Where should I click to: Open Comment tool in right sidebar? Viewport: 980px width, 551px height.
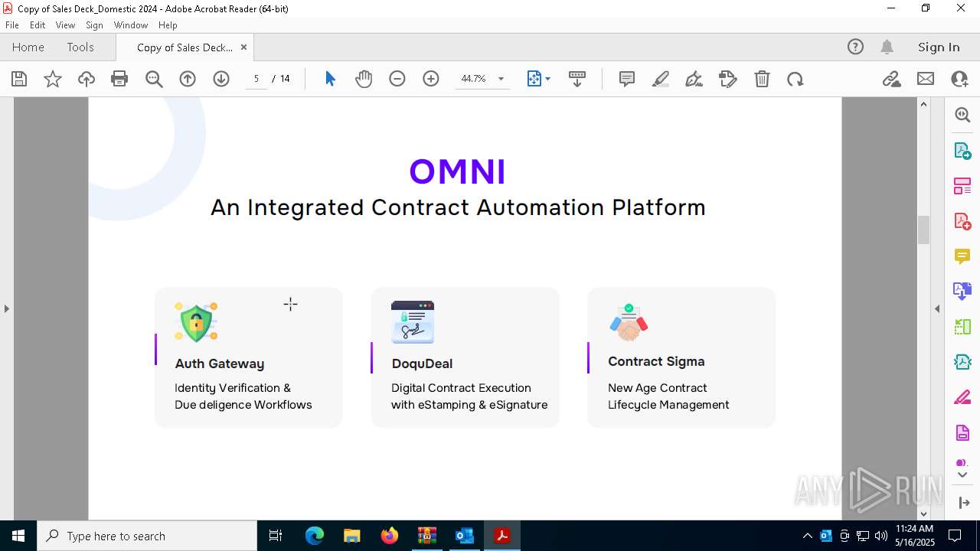tap(962, 256)
